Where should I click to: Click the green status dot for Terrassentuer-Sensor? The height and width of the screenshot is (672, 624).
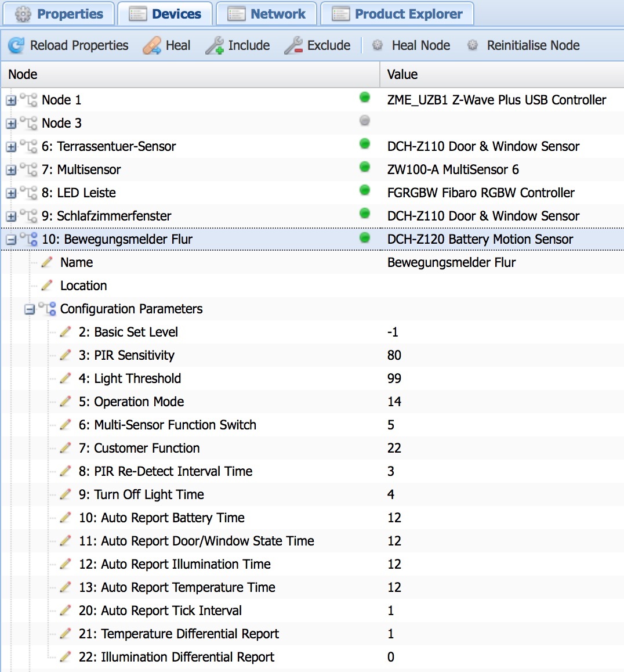365,143
